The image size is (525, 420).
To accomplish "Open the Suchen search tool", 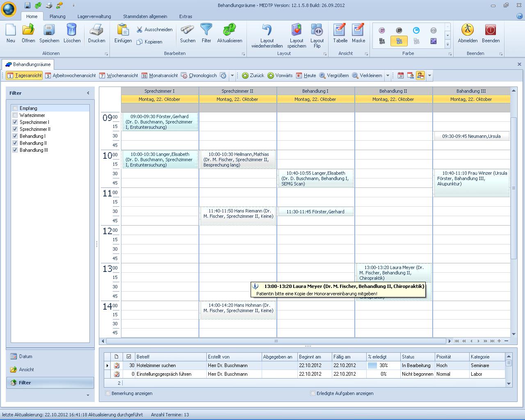I will click(187, 30).
